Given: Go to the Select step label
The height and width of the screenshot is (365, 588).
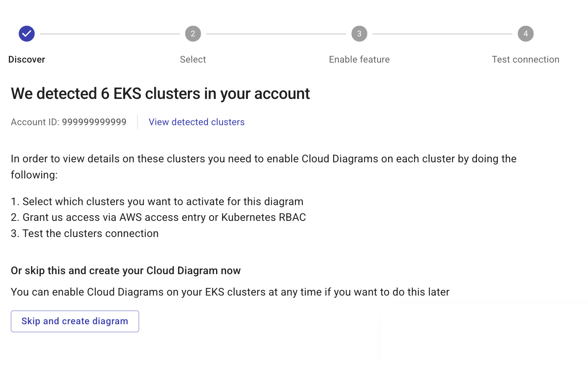Looking at the screenshot, I should pos(193,59).
